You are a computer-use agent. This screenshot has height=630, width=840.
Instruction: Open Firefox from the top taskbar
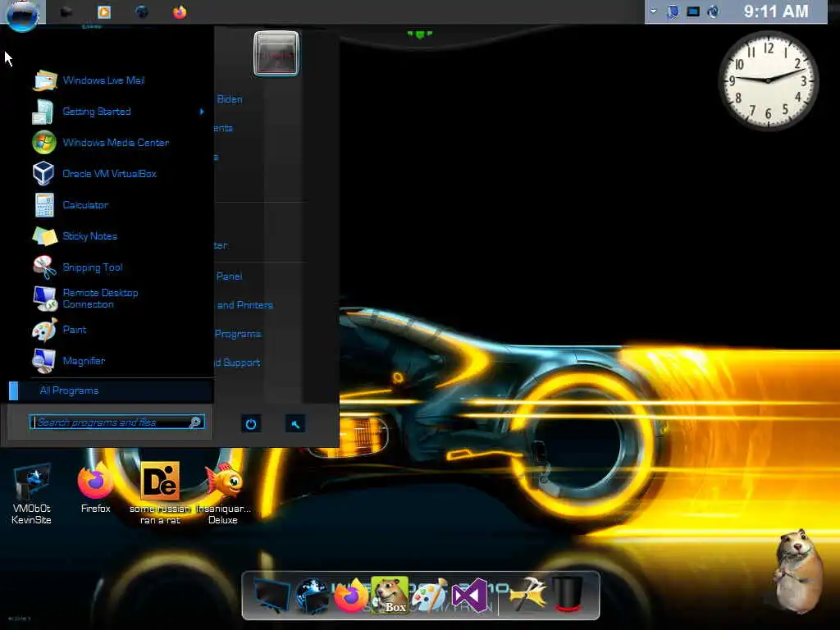pyautogui.click(x=180, y=11)
